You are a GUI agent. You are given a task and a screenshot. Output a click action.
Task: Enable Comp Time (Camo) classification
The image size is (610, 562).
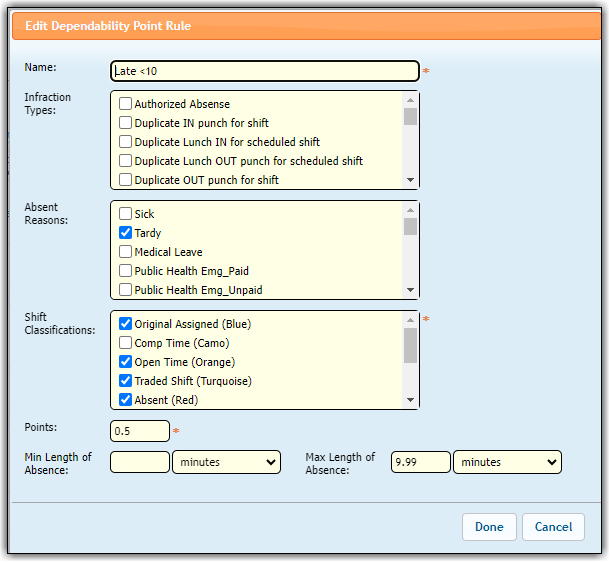(x=125, y=343)
